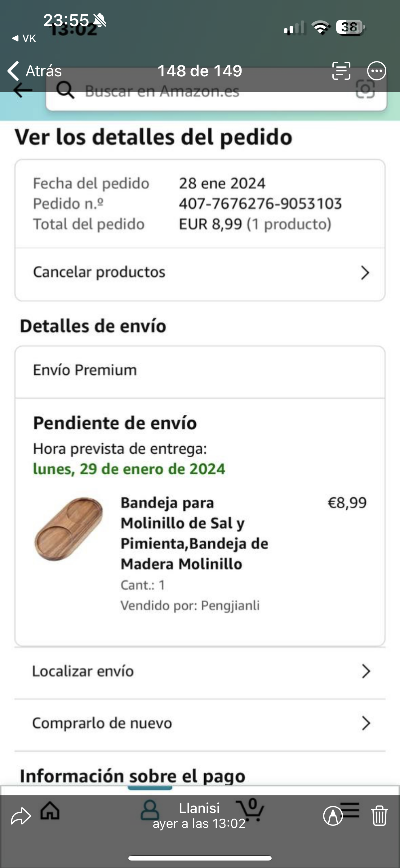
Task: Delete photo with trash icon
Action: [x=380, y=816]
